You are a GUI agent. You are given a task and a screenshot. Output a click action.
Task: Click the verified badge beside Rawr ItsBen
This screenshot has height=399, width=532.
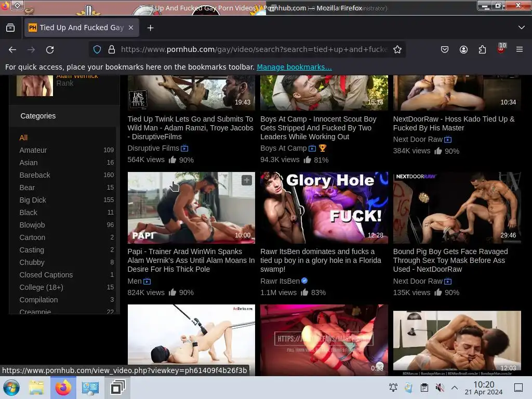coord(304,281)
